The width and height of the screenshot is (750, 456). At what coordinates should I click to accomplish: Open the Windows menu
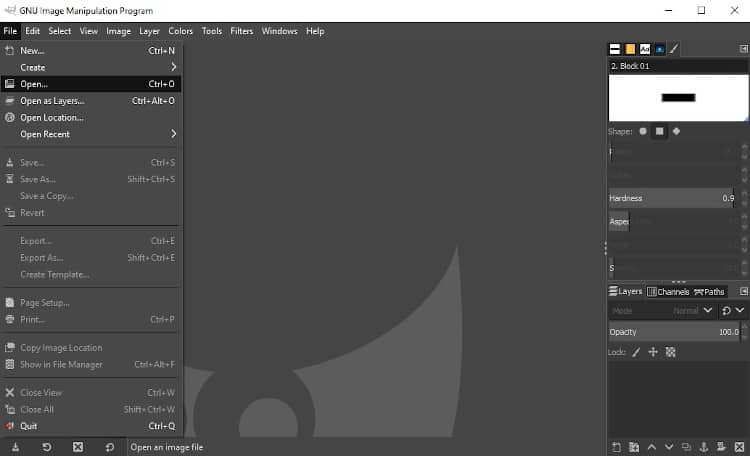[279, 31]
